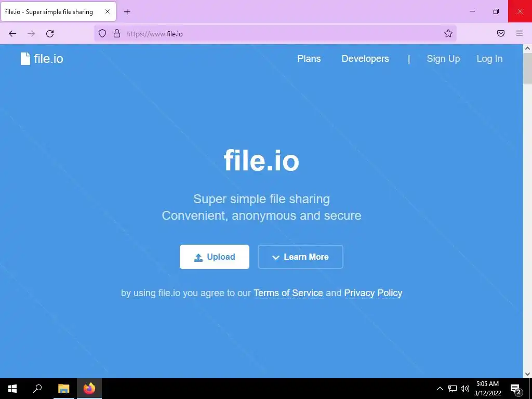Select the file.io Super simple file sharing tab

58,11
